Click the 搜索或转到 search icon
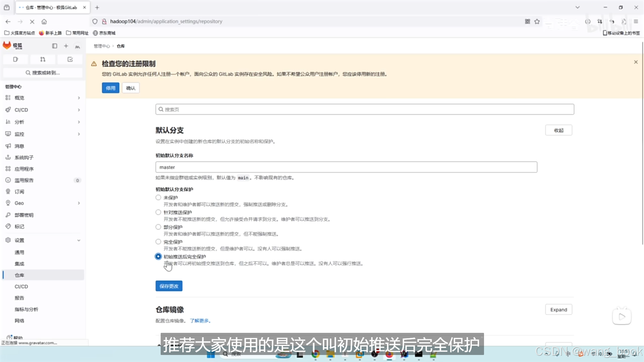Image resolution: width=644 pixels, height=362 pixels. pos(28,72)
